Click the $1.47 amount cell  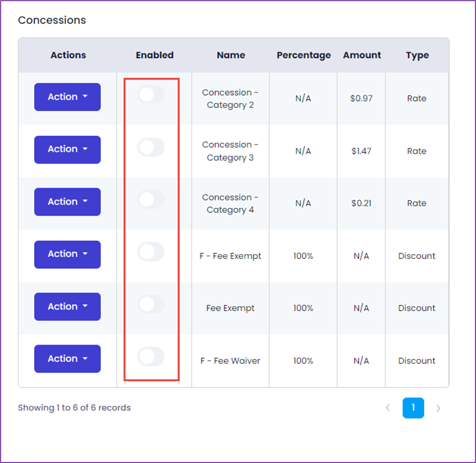(361, 151)
